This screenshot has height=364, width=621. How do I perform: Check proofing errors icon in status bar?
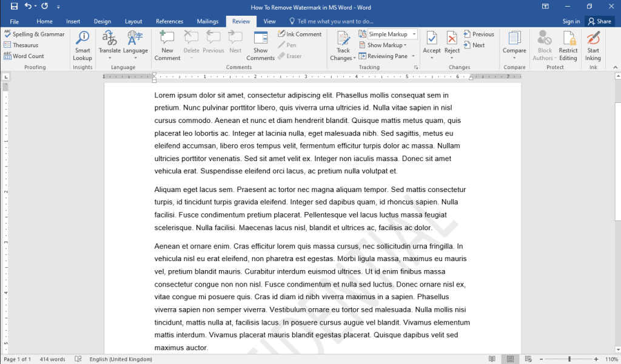pyautogui.click(x=78, y=359)
